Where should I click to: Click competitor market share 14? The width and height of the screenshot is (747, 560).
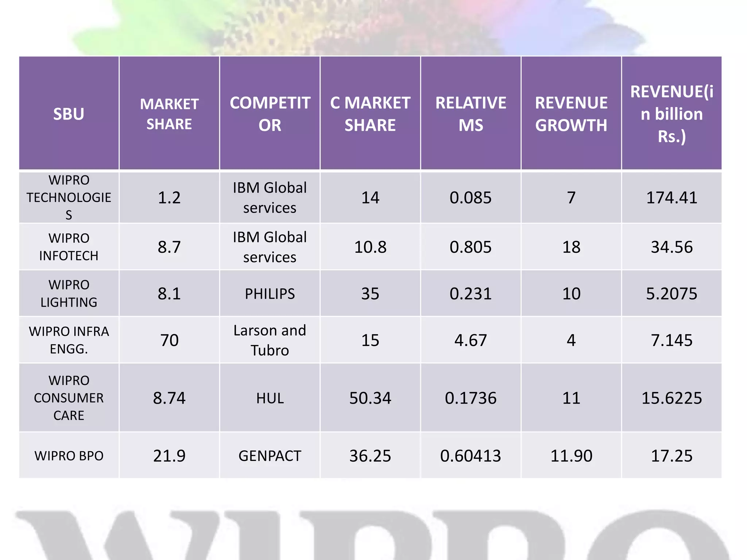(370, 198)
